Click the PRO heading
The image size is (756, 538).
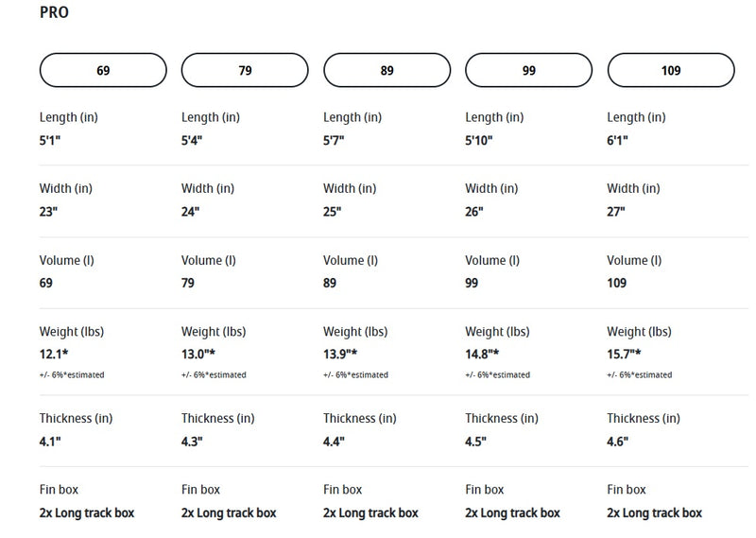pos(54,13)
